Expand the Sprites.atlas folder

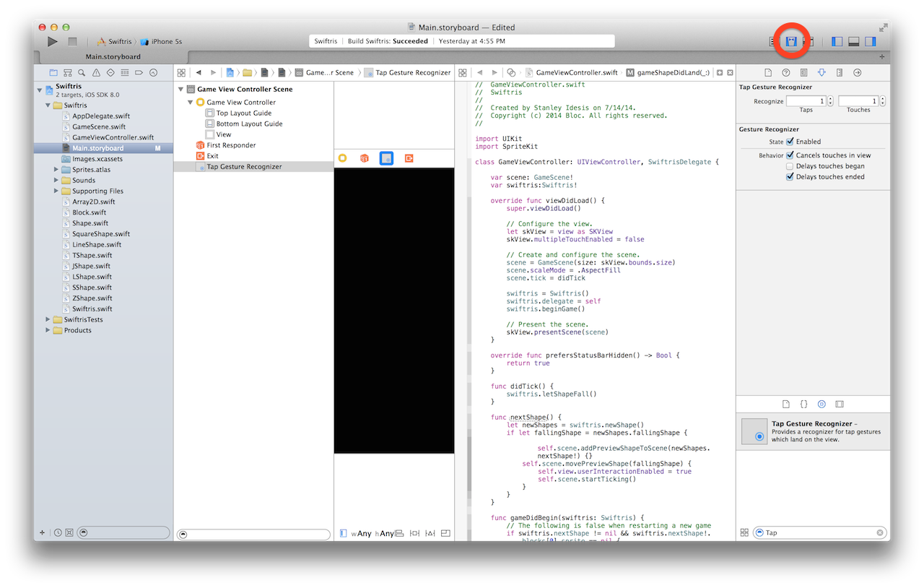pyautogui.click(x=56, y=170)
